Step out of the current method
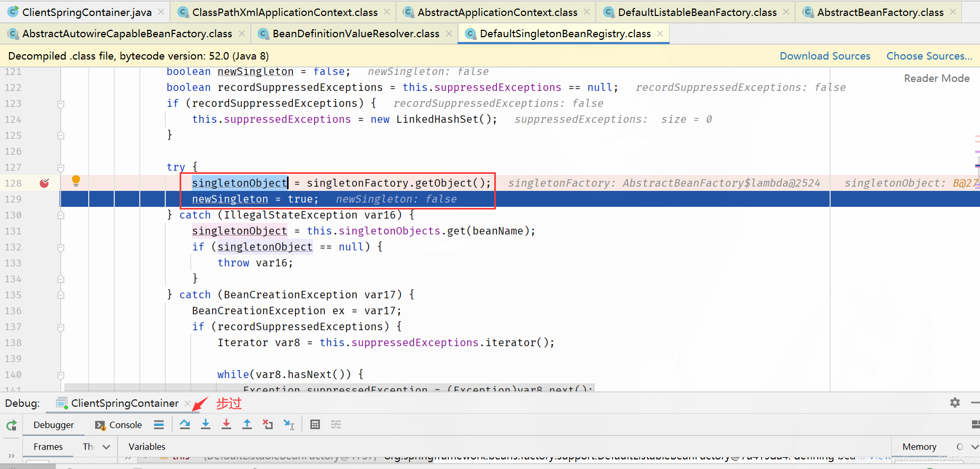The height and width of the screenshot is (469, 980). click(247, 424)
